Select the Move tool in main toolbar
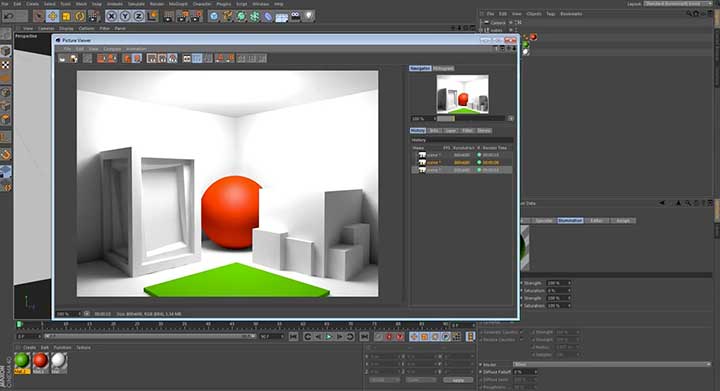Image resolution: width=720 pixels, height=391 pixels. [x=52, y=17]
